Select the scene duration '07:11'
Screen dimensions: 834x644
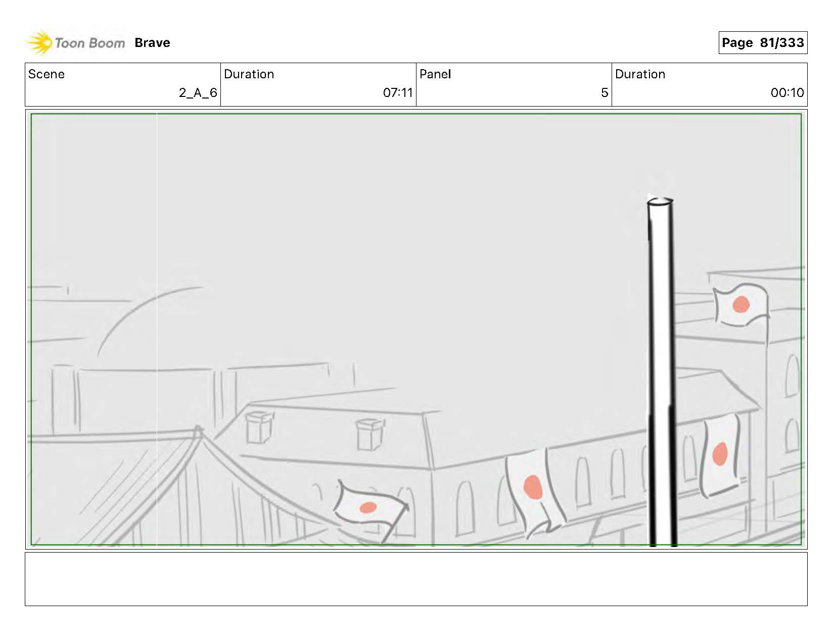click(x=398, y=93)
